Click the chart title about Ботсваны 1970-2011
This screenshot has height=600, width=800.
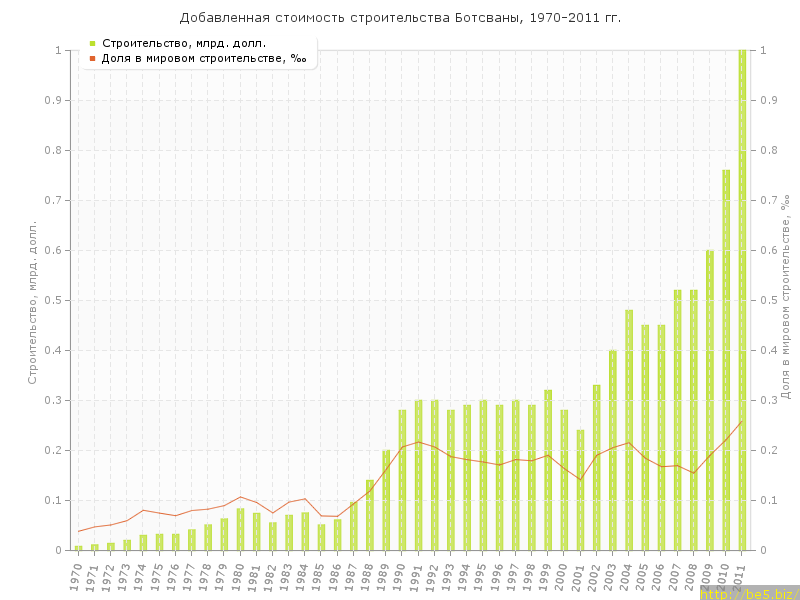[400, 18]
